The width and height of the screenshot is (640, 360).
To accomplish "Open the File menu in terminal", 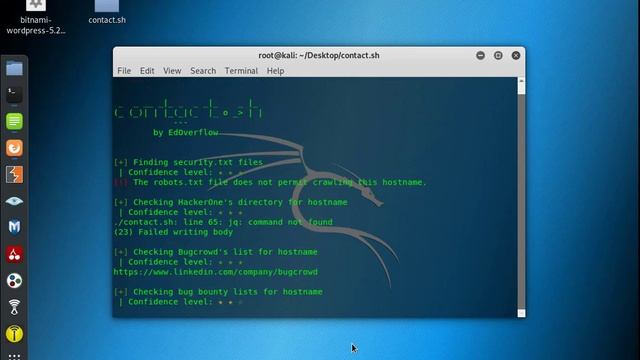I will click(x=124, y=71).
